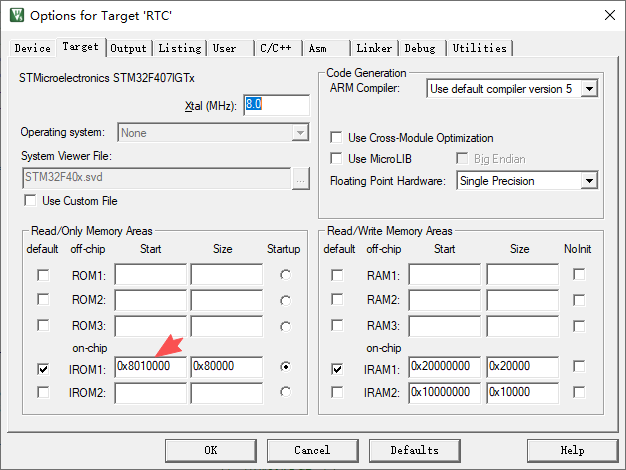Click the Xtal (MHz) input field

pyautogui.click(x=276, y=105)
